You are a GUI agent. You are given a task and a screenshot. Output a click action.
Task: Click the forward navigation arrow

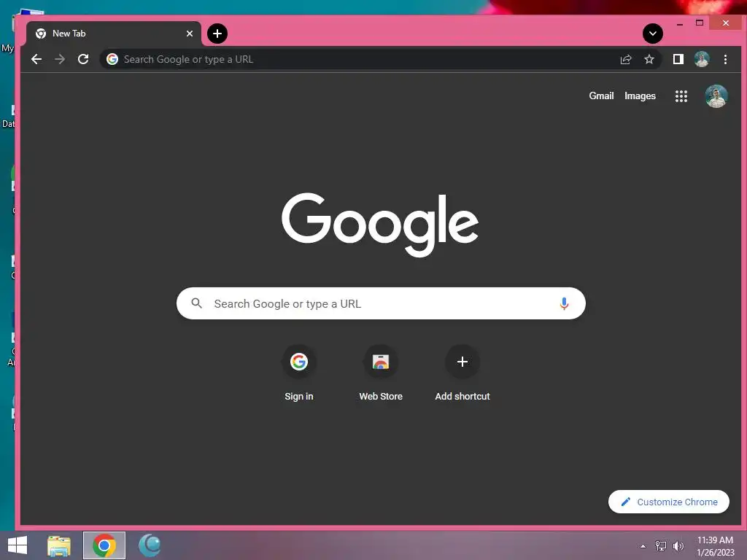(60, 59)
